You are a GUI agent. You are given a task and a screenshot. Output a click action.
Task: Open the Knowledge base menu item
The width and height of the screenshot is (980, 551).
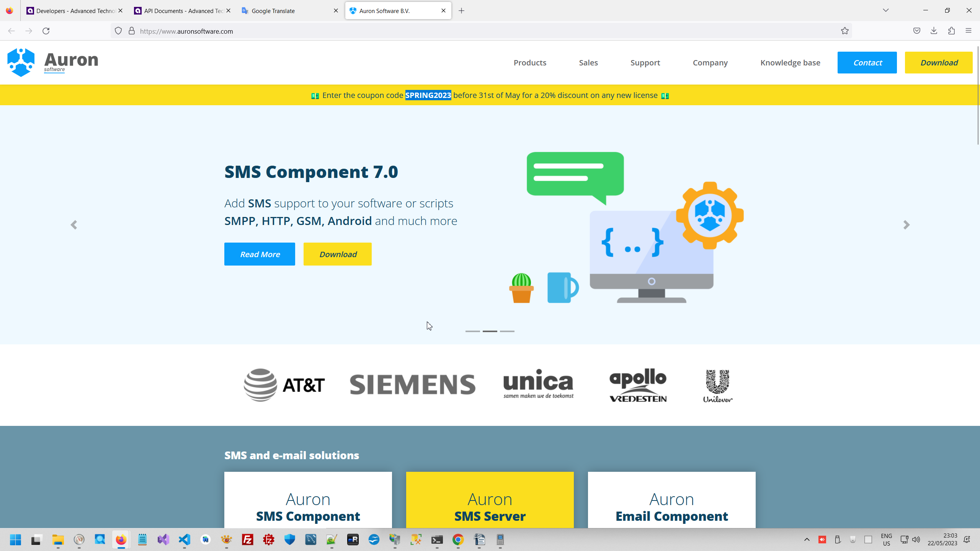pos(790,62)
